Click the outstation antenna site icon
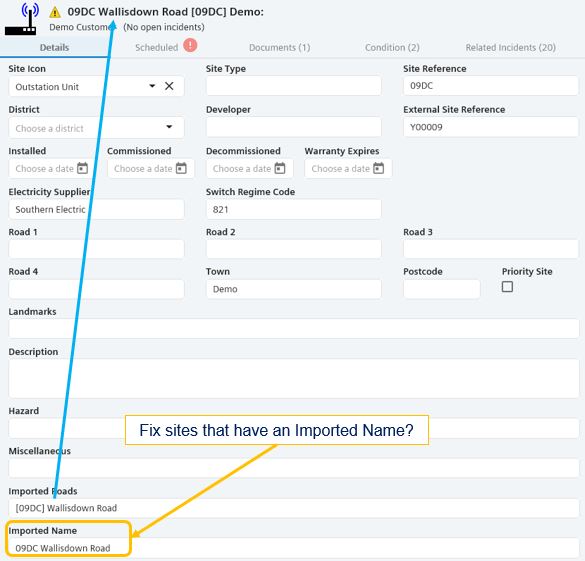The height and width of the screenshot is (561, 585). click(21, 19)
